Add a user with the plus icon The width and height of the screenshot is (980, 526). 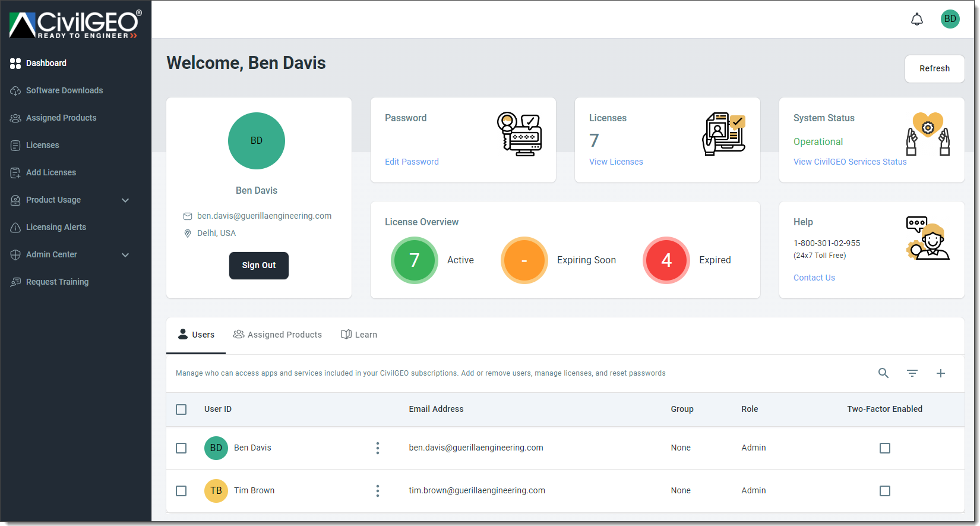941,373
